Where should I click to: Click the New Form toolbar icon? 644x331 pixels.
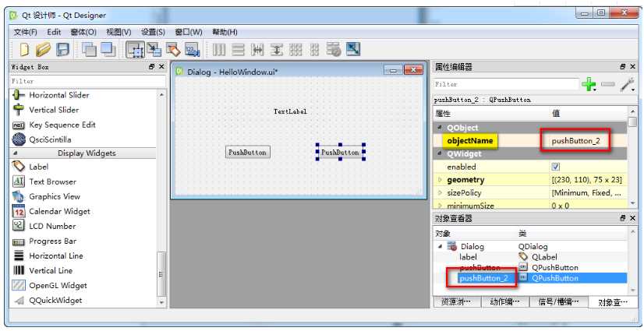pyautogui.click(x=25, y=50)
